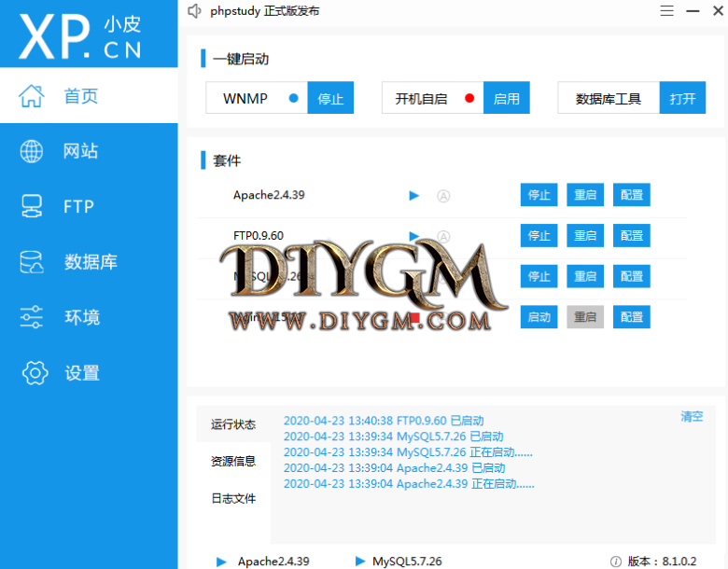Click the circled A icon for Apache2.4.39
This screenshot has width=728, height=569.
[443, 196]
